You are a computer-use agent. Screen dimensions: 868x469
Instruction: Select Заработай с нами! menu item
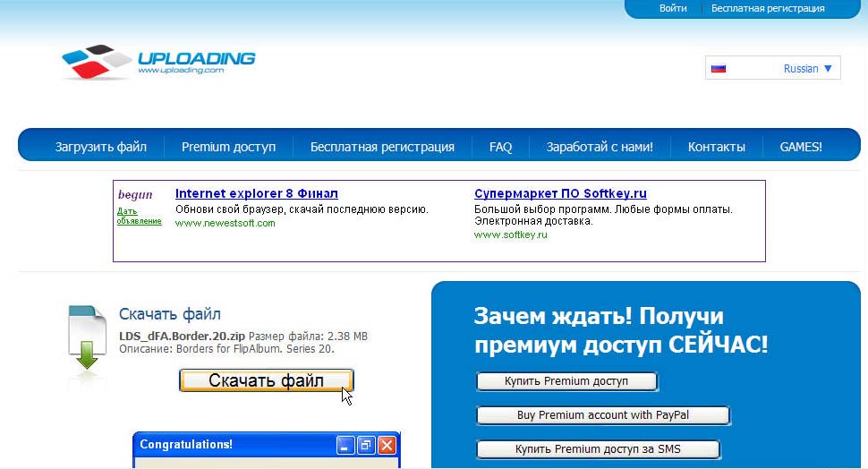600,147
